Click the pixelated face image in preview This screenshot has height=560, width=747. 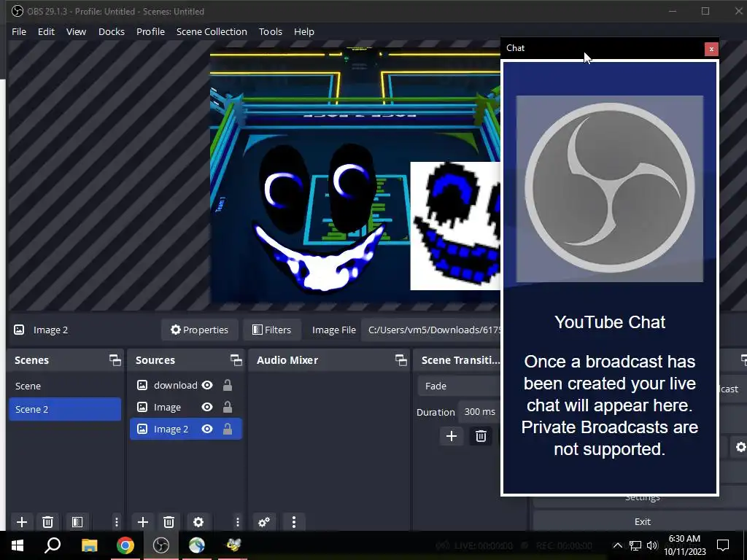point(455,226)
